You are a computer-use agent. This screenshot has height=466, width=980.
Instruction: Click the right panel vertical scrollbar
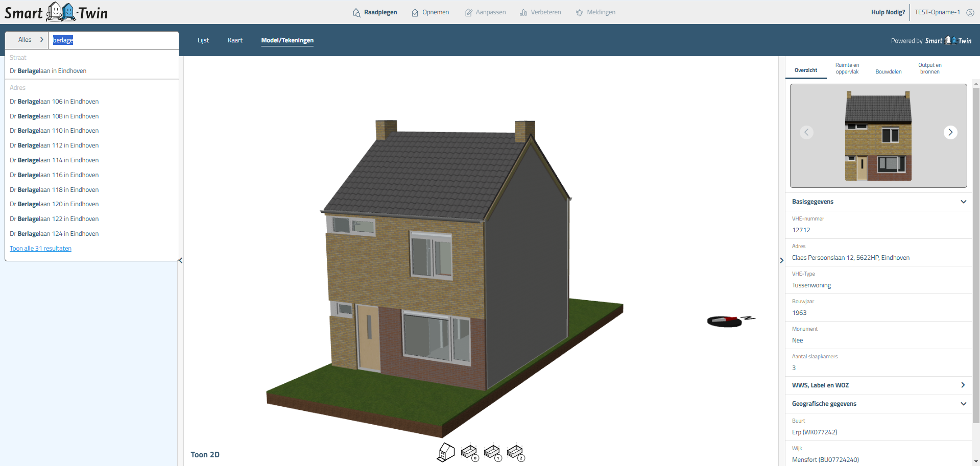(975, 255)
